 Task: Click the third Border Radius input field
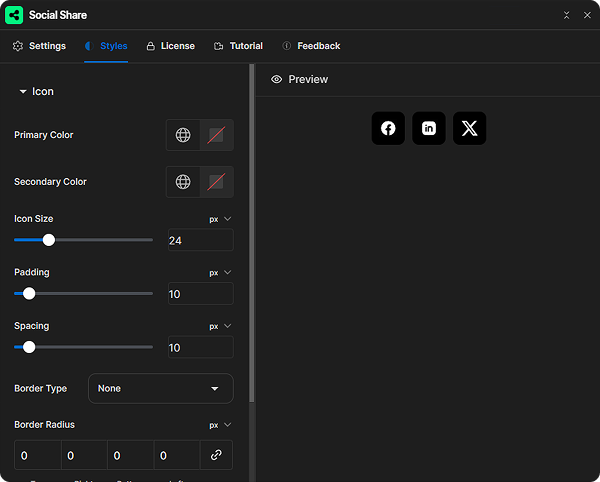click(x=130, y=455)
